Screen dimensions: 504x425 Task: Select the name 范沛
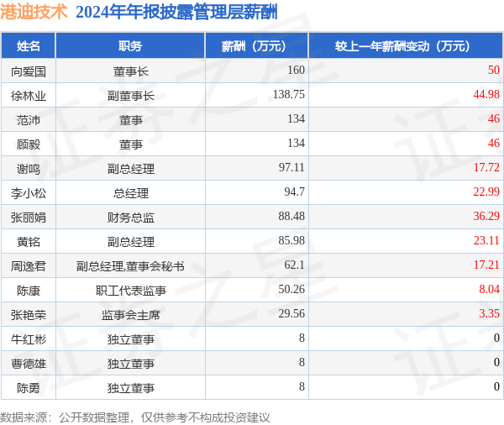click(29, 120)
